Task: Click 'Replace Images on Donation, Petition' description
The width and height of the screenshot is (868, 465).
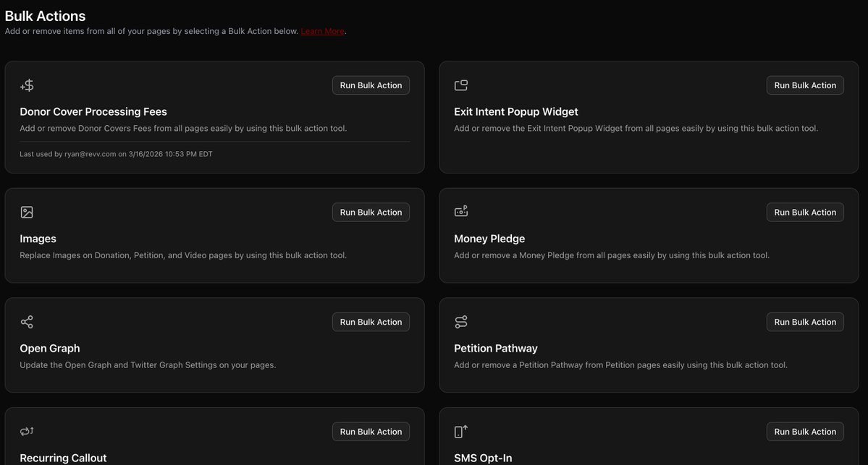Action: [183, 255]
